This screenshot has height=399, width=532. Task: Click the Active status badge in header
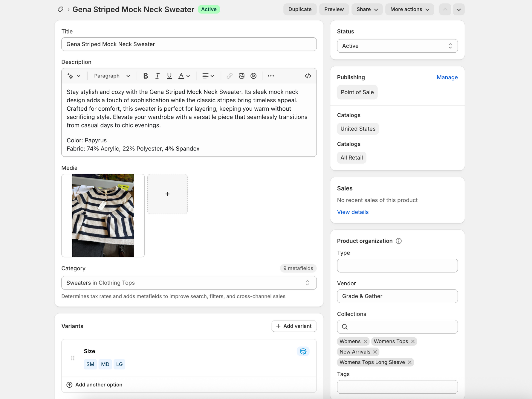[209, 10]
